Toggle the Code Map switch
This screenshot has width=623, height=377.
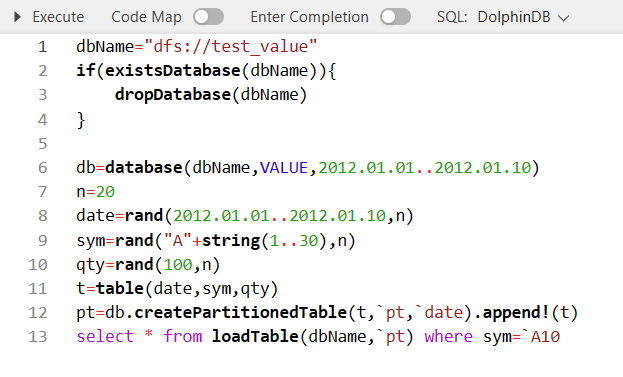(209, 17)
